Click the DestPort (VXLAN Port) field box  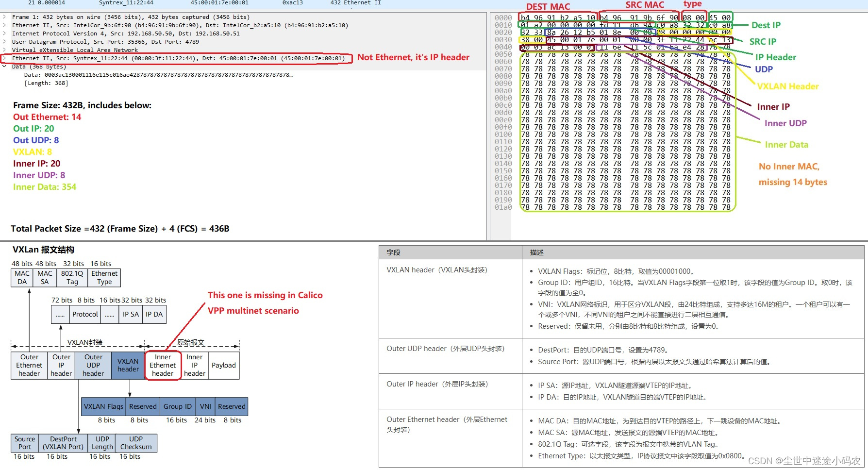[63, 443]
